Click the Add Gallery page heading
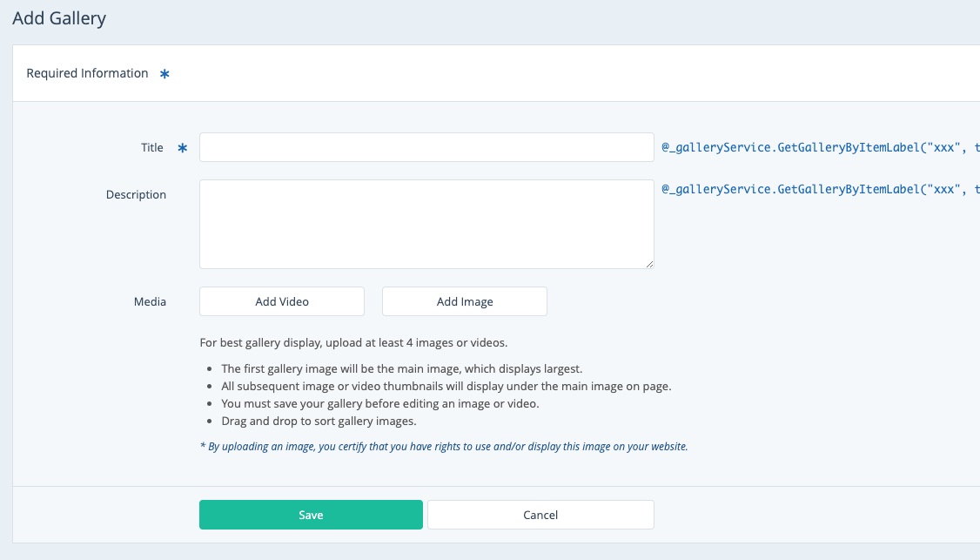Screen dimensions: 980x560 [59, 18]
